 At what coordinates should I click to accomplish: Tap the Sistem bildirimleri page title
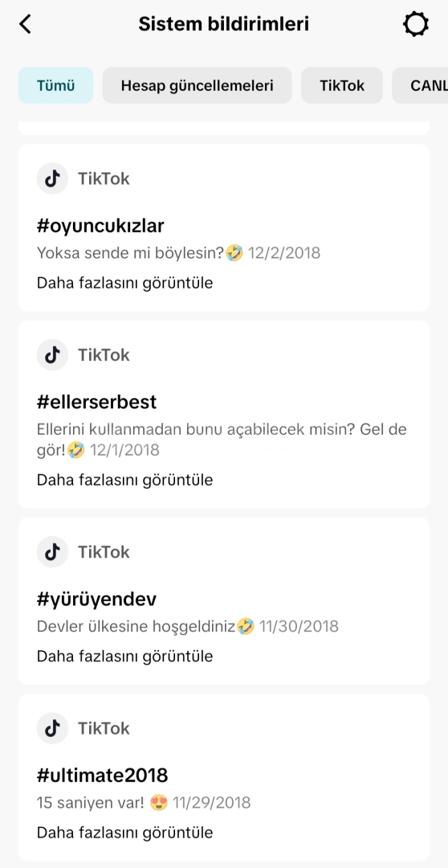[x=223, y=24]
